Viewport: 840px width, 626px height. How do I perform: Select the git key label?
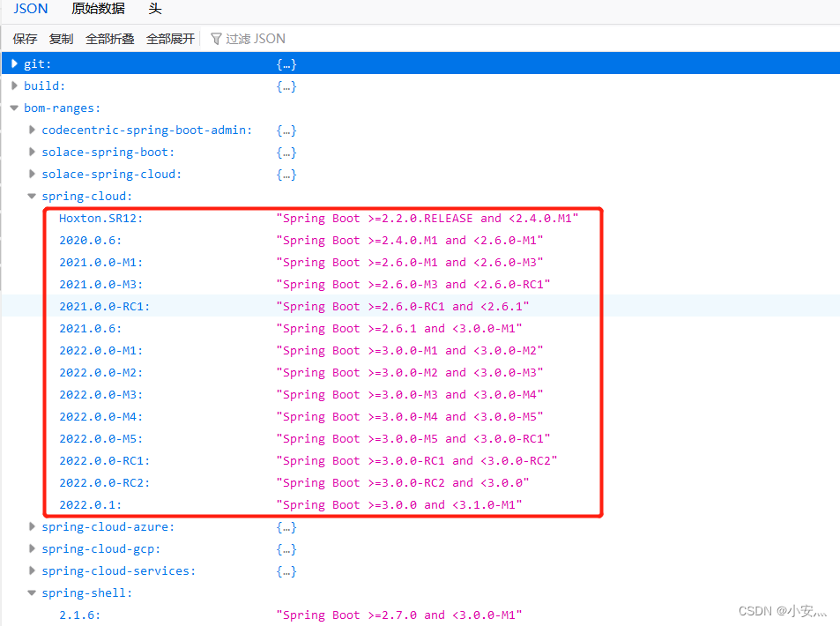point(38,64)
